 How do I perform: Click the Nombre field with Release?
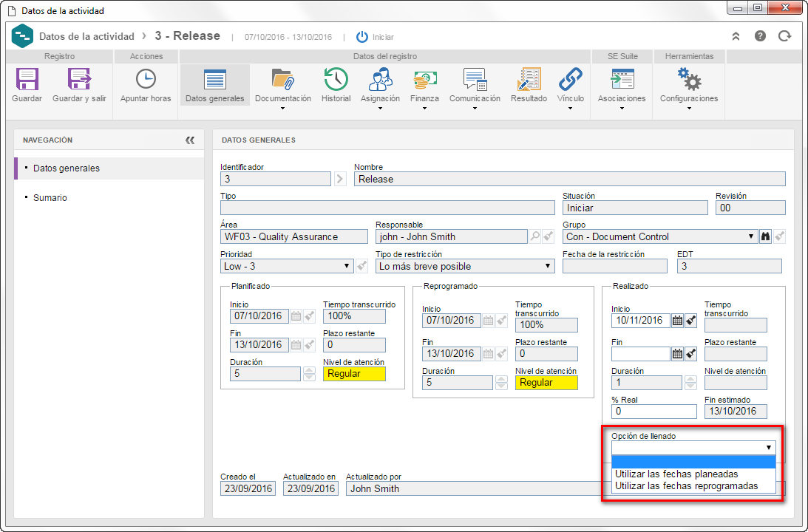point(569,179)
